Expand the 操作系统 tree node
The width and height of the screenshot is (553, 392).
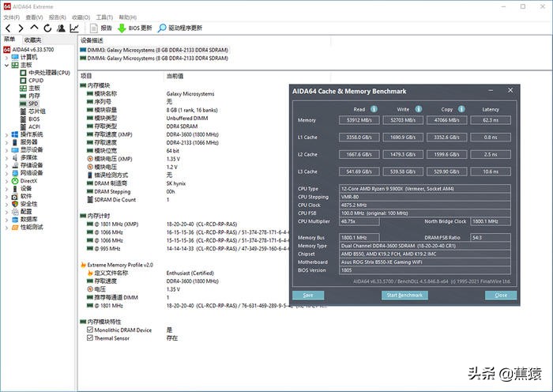[x=6, y=135]
